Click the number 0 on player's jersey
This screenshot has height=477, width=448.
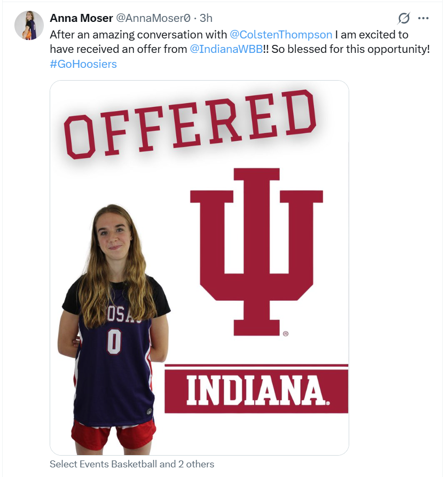[114, 341]
